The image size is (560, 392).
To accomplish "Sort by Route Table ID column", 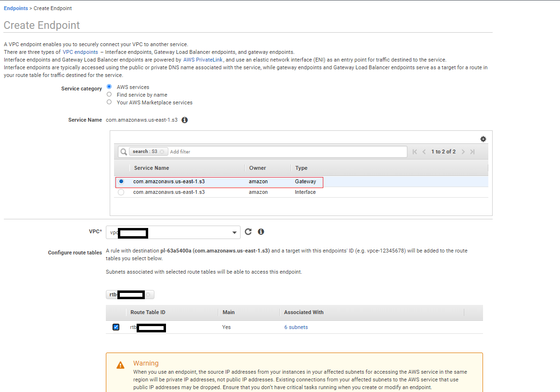I will click(148, 312).
